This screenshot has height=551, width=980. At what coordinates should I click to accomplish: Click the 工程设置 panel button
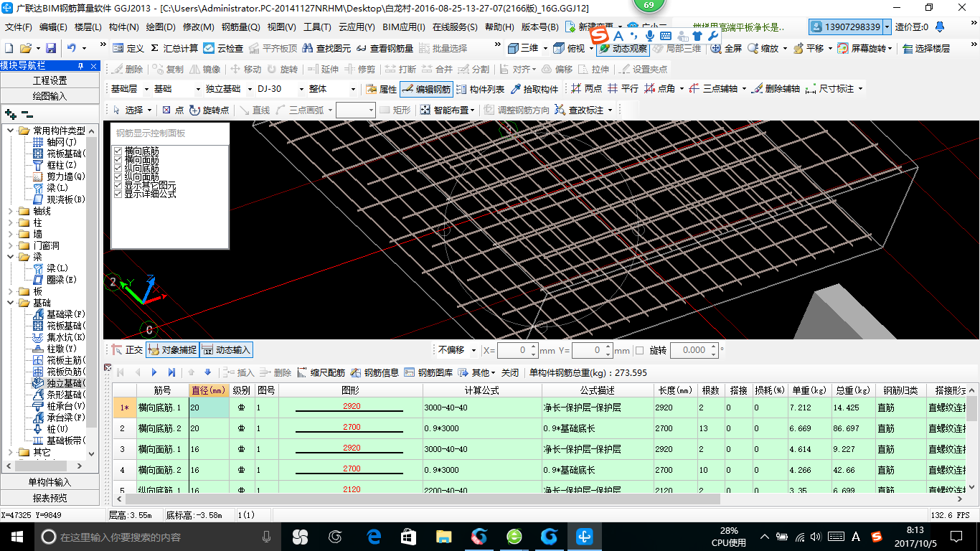click(x=50, y=80)
